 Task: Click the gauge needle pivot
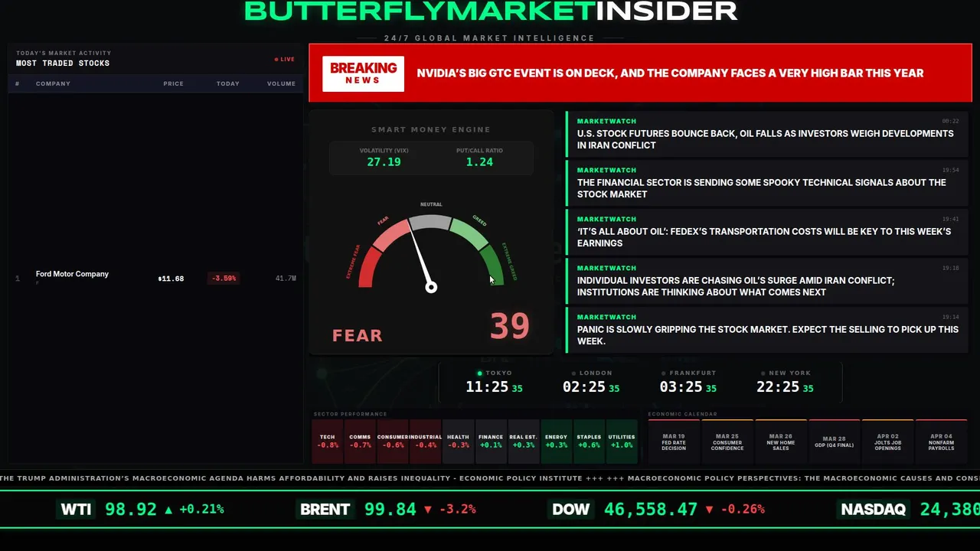click(431, 287)
